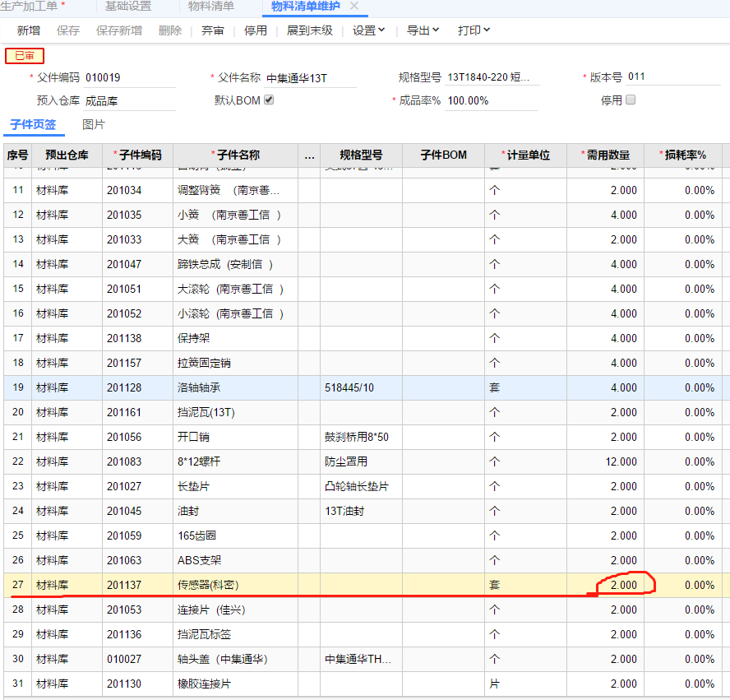Click code cell 010027
730x700 pixels.
pyautogui.click(x=138, y=660)
